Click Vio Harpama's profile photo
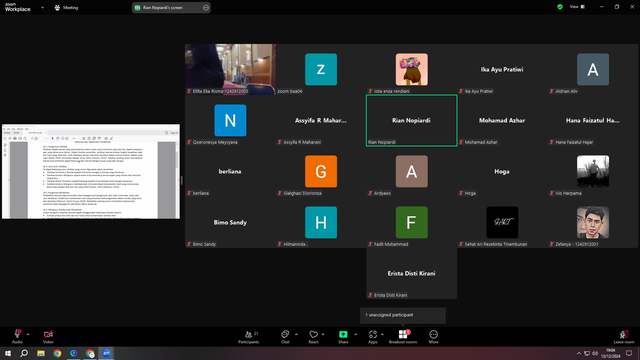Viewport: 640px width, 360px height. coord(593,171)
